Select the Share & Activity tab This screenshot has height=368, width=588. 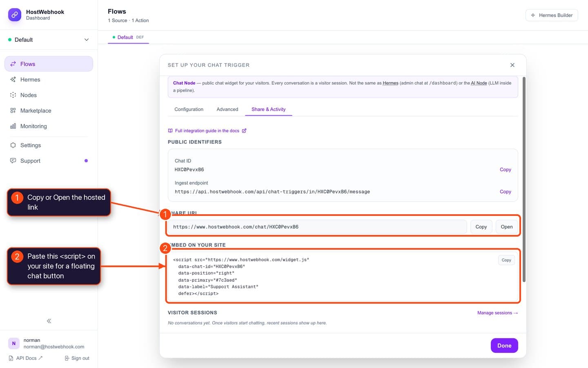pyautogui.click(x=268, y=109)
